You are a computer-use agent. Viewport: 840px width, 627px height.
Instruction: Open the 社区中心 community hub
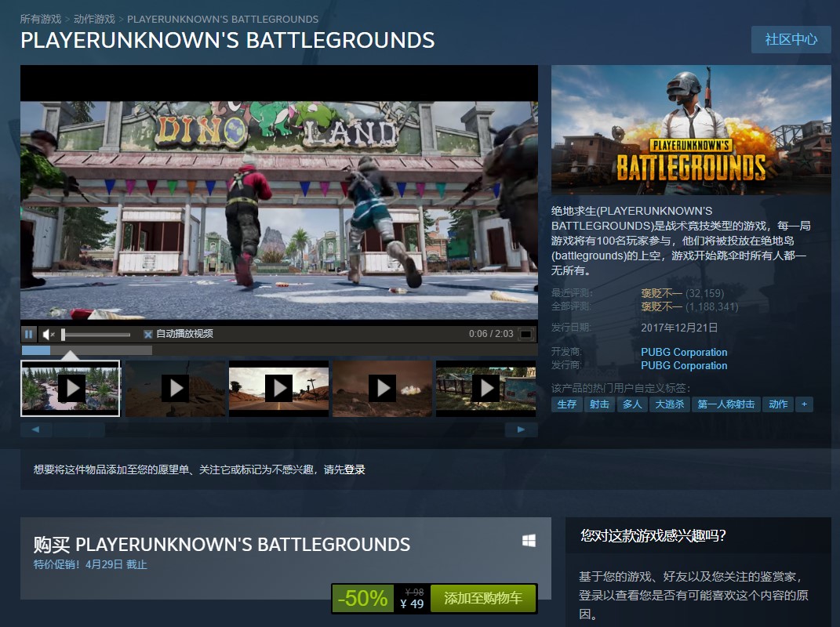[x=791, y=39]
